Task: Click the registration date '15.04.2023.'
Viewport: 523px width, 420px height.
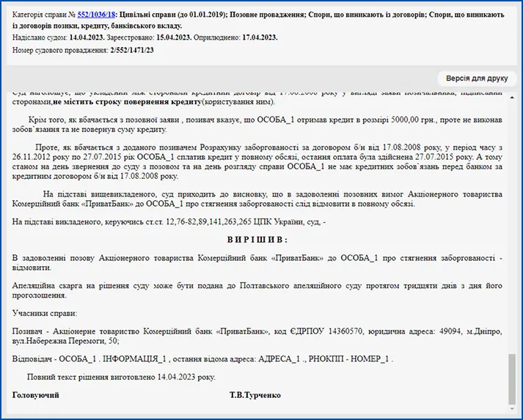Action: coord(174,37)
